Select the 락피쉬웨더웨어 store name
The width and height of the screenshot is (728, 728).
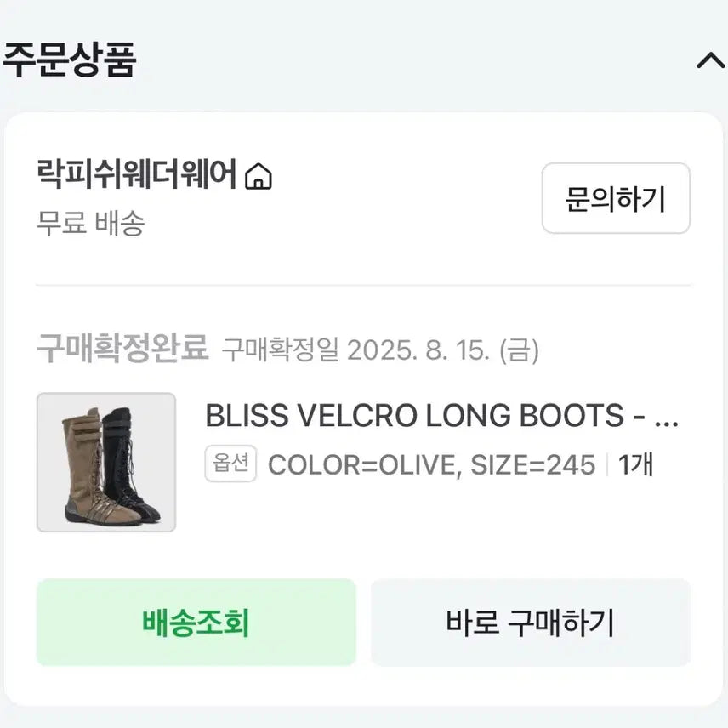point(136,175)
